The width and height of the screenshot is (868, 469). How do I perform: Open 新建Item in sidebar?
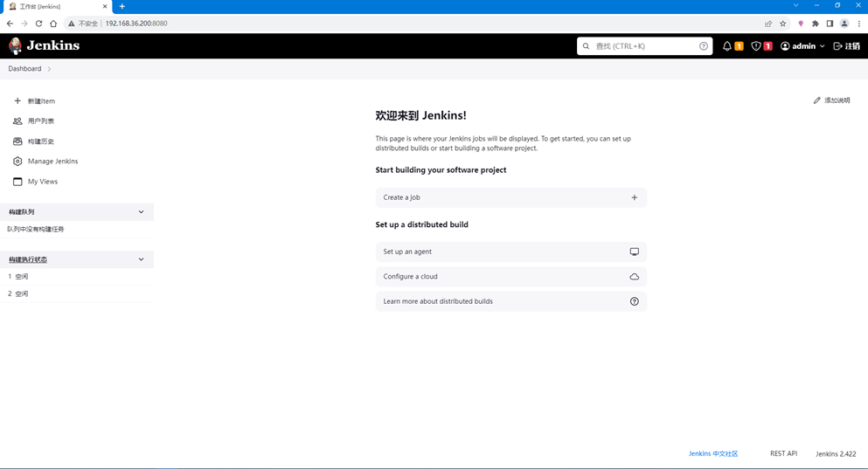(41, 101)
